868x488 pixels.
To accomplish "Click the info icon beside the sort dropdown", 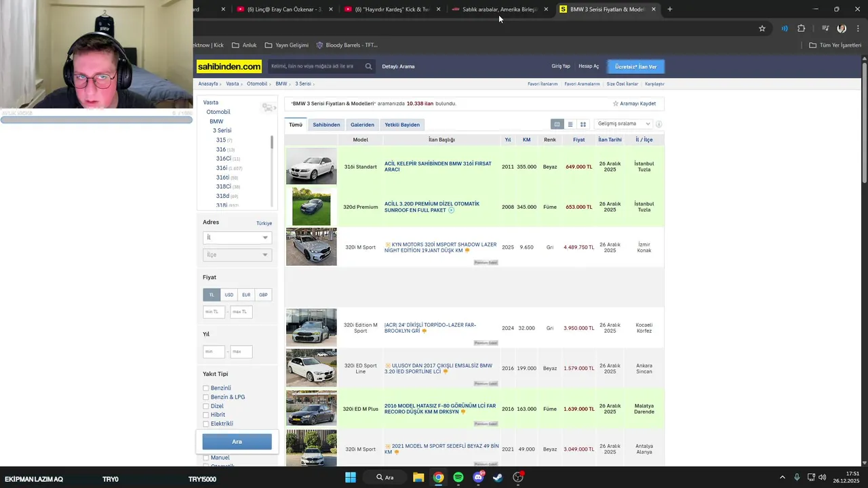I will coord(658,124).
